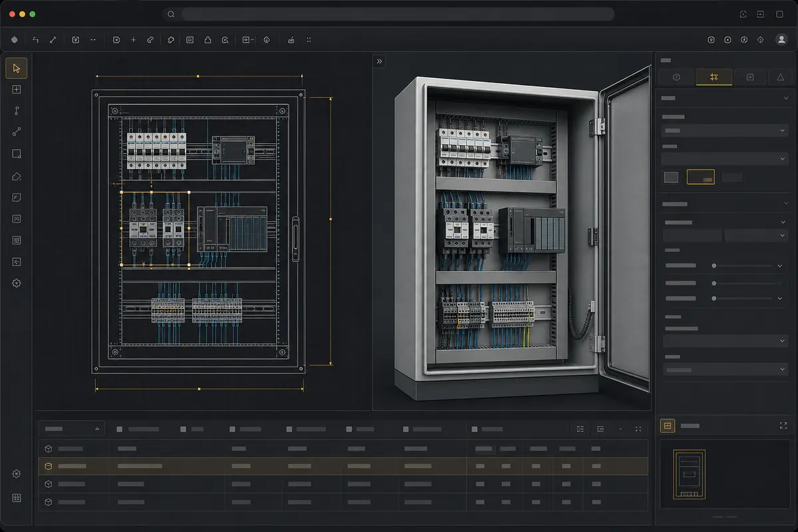Open the first dropdown in properties panel
The width and height of the screenshot is (798, 532).
pyautogui.click(x=726, y=131)
